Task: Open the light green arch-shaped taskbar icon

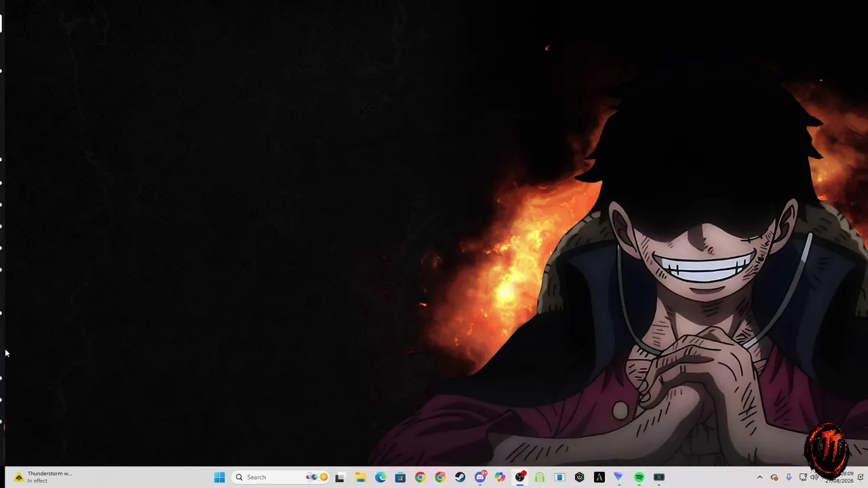Action: pyautogui.click(x=540, y=477)
